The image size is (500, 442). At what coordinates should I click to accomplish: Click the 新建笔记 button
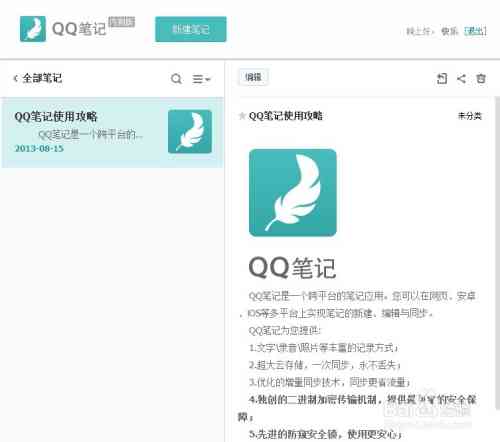pos(191,29)
